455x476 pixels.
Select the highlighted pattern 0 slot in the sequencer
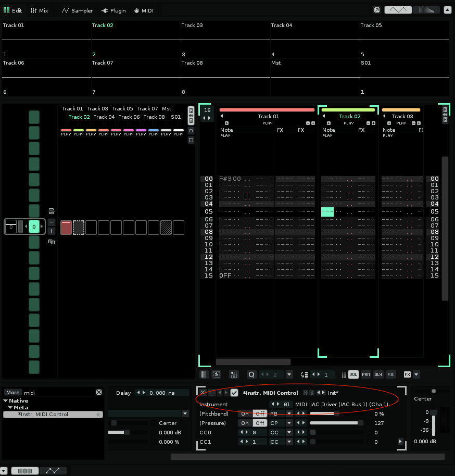(34, 227)
